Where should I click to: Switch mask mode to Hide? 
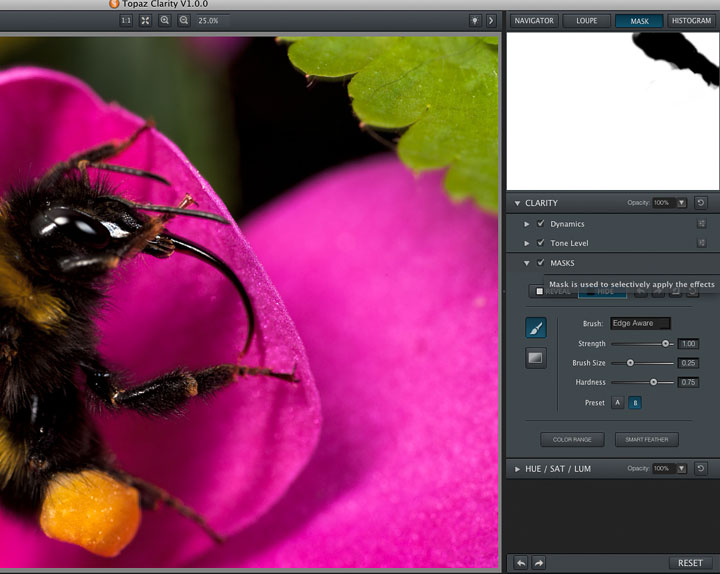[602, 292]
